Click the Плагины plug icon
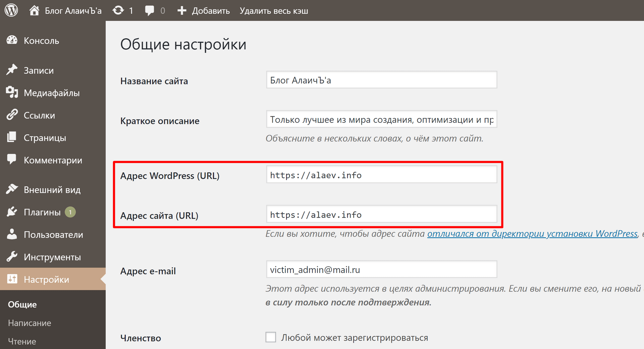 coord(12,212)
